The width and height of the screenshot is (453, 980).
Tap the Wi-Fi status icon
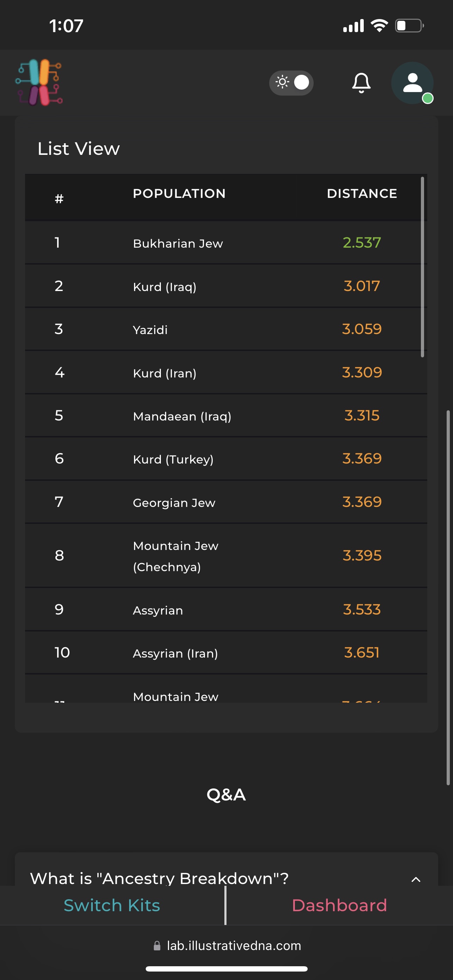379,26
